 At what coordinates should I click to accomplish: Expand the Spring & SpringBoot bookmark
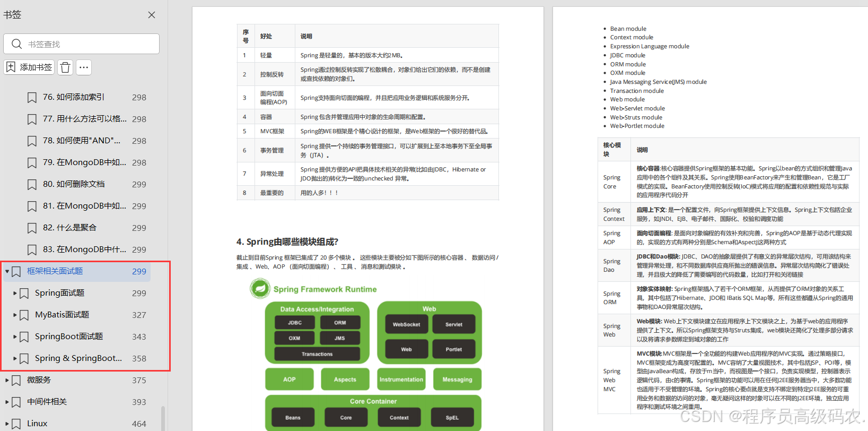click(x=15, y=358)
